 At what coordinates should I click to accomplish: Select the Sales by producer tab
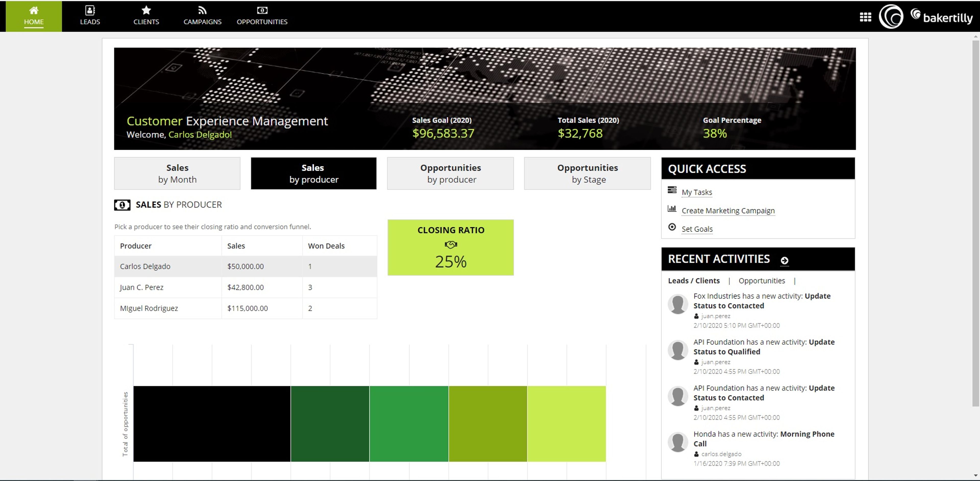313,173
